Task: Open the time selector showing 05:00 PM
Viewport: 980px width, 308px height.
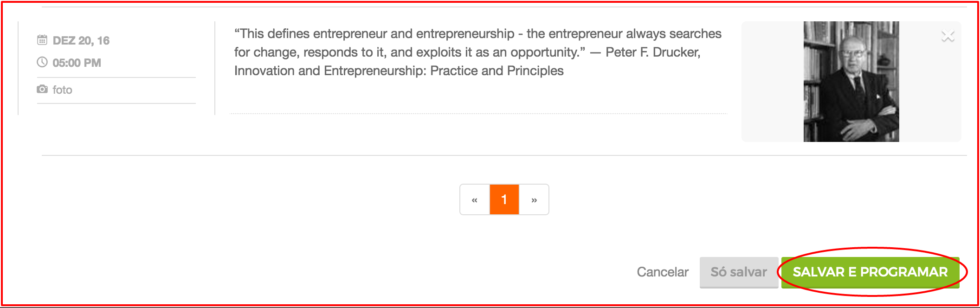Action: click(x=77, y=63)
